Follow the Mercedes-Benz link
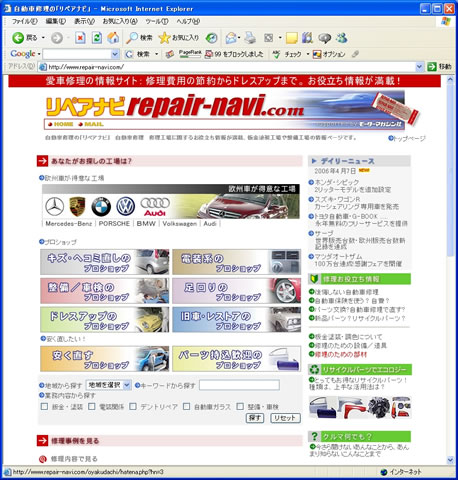This screenshot has height=480, width=458. [69, 224]
